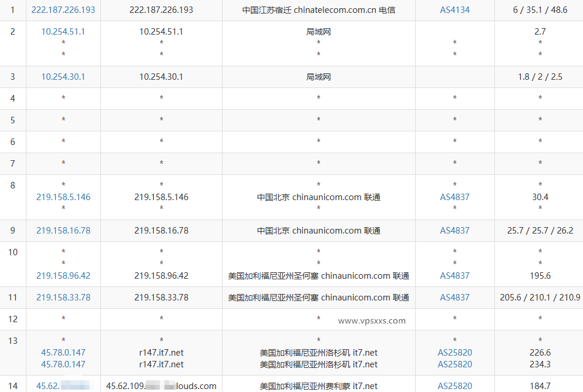Open AS25820 link beside latency 226.6

[x=455, y=353]
